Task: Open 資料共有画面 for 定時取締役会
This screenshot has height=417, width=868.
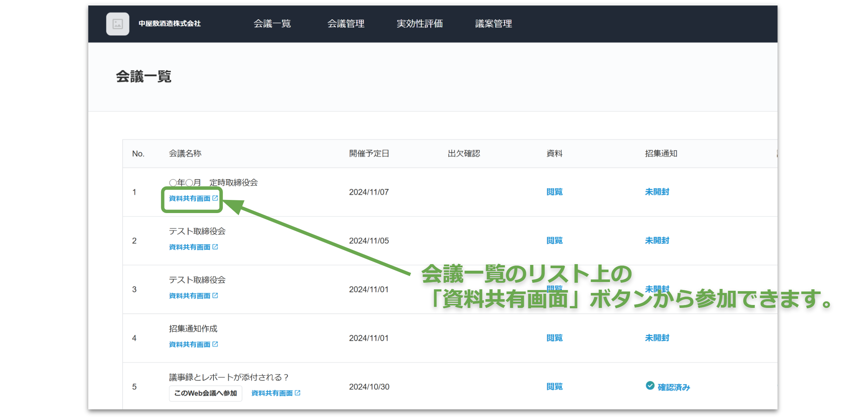Action: tap(189, 198)
